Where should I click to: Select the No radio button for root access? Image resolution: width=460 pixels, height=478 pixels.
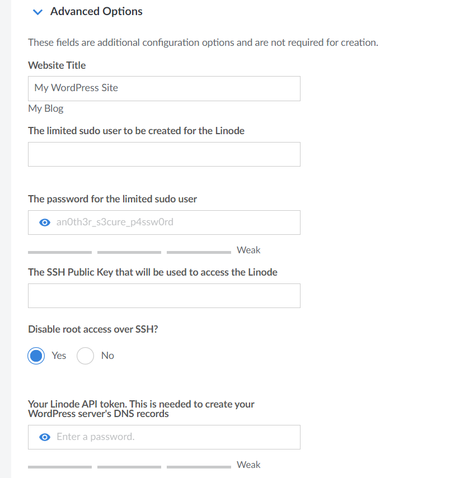point(85,356)
